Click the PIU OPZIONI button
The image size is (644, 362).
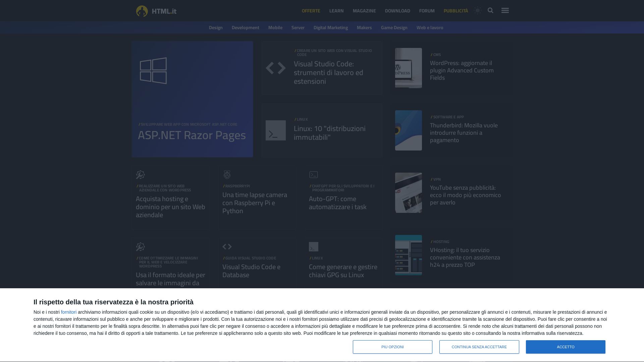tap(392, 347)
